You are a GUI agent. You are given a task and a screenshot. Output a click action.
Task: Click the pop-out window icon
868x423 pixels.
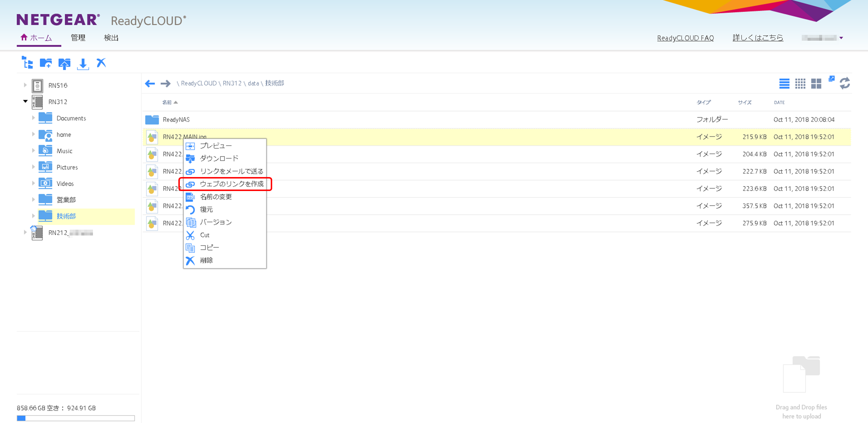pyautogui.click(x=832, y=78)
